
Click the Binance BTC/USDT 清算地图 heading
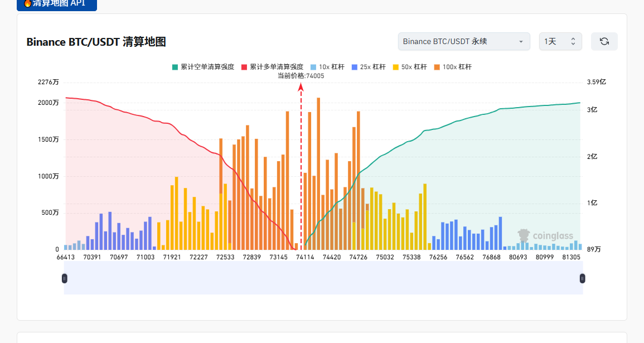tap(96, 42)
